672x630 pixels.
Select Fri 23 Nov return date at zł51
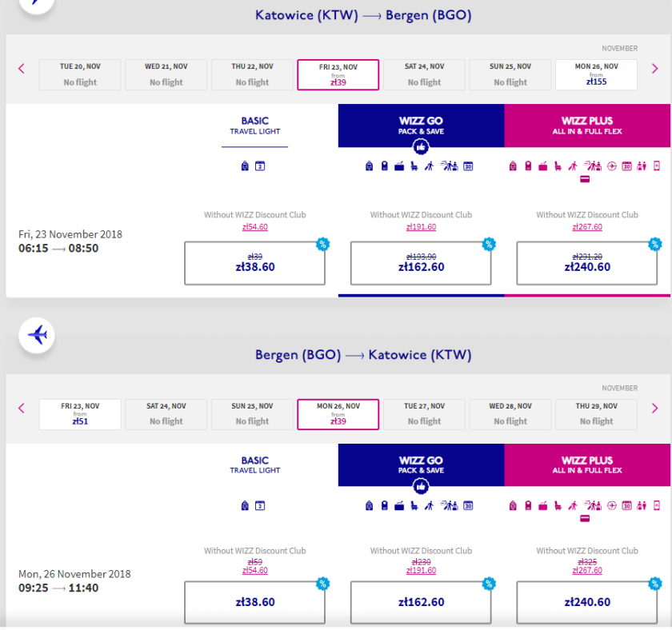coord(80,414)
